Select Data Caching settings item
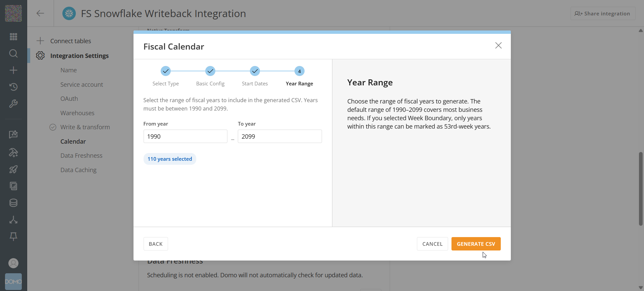 tap(78, 170)
